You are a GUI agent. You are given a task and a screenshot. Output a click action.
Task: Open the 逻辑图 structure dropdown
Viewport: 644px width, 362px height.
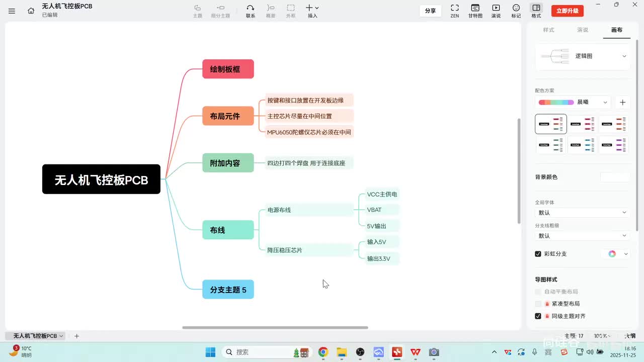pos(583,56)
